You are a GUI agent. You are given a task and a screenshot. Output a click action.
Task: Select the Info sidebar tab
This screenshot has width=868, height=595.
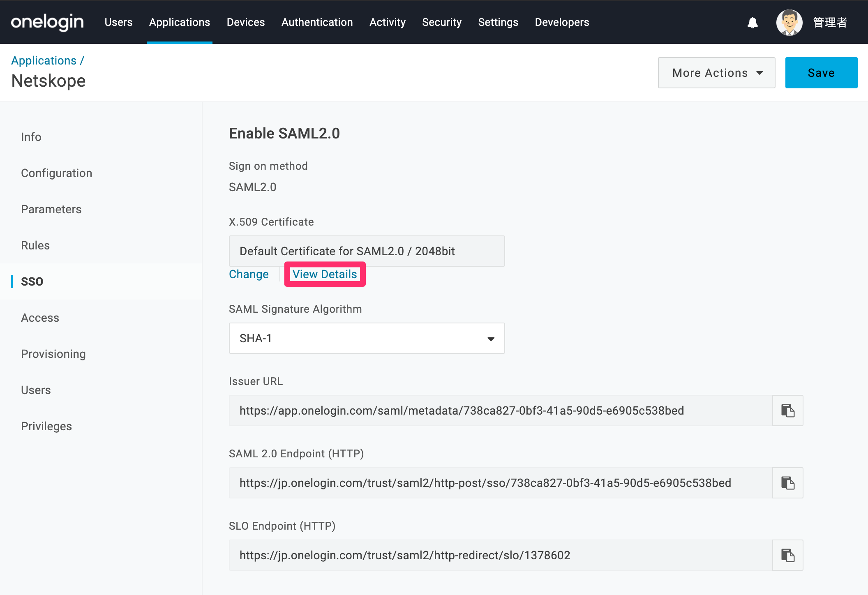point(31,137)
